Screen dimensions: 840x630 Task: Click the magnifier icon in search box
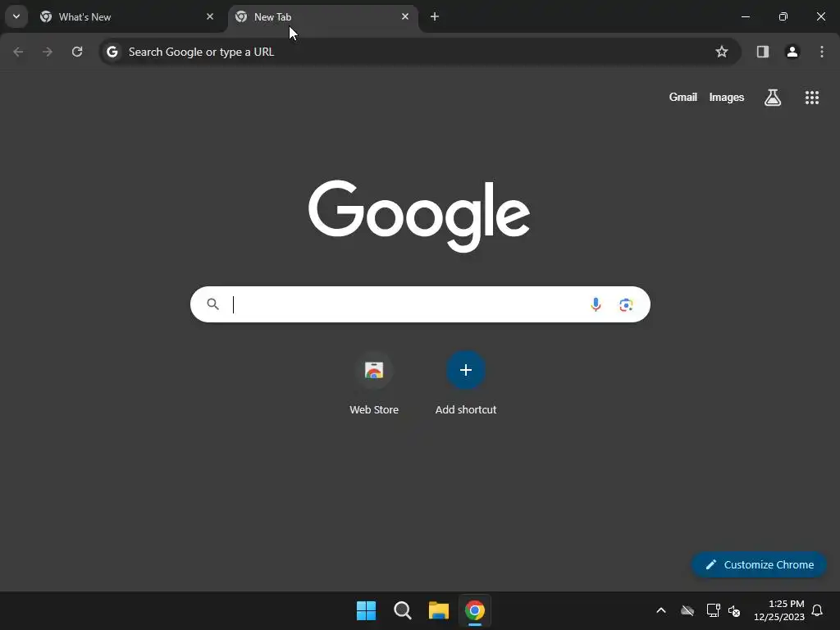[212, 304]
